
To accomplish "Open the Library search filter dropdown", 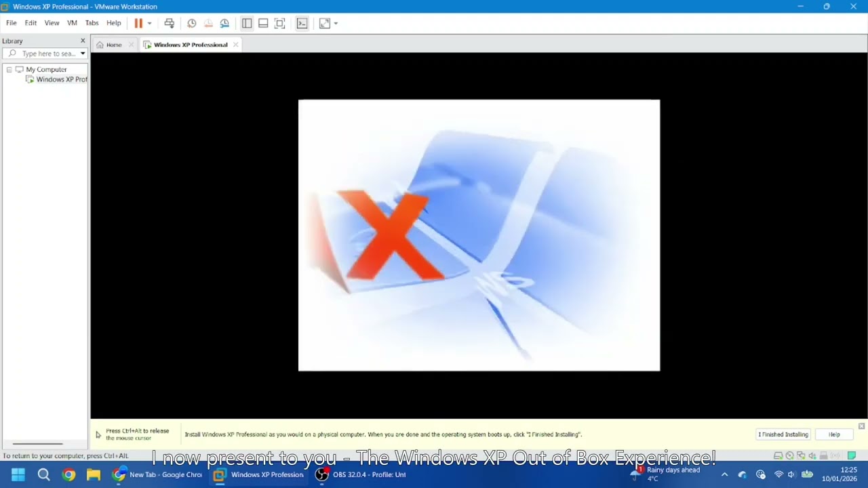I will pos(83,54).
